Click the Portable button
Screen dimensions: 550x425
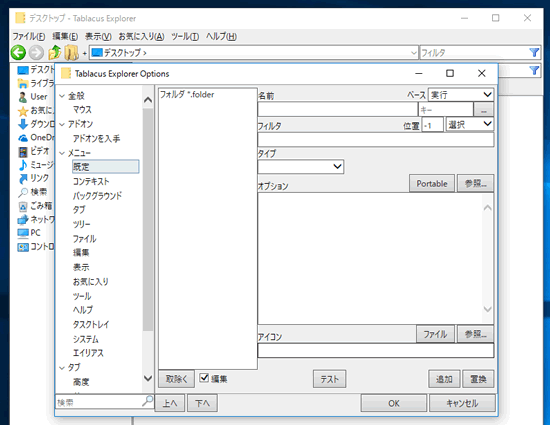tap(432, 183)
